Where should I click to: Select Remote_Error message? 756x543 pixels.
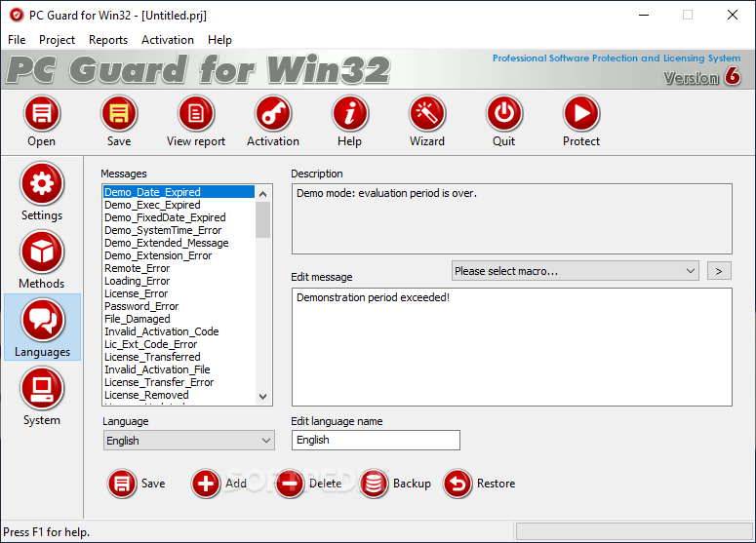[x=179, y=268]
